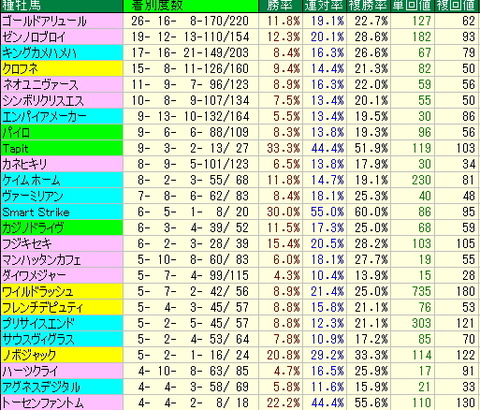Click マンハッタンカフェ's 複勝率 27.7%
This screenshot has width=480, height=410.
[371, 260]
